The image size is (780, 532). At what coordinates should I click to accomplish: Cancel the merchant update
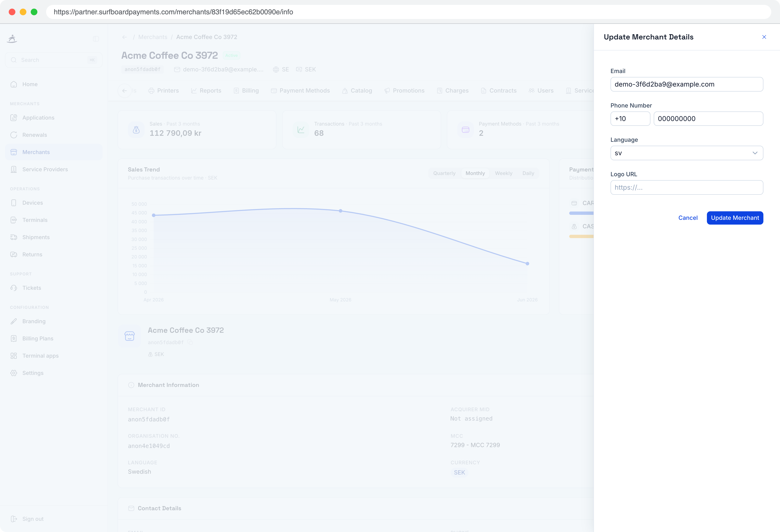click(x=688, y=218)
